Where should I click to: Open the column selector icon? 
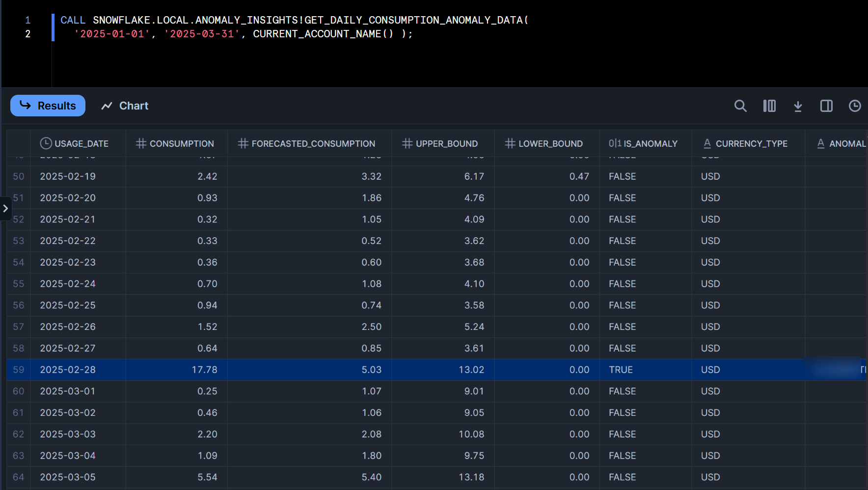click(x=769, y=106)
